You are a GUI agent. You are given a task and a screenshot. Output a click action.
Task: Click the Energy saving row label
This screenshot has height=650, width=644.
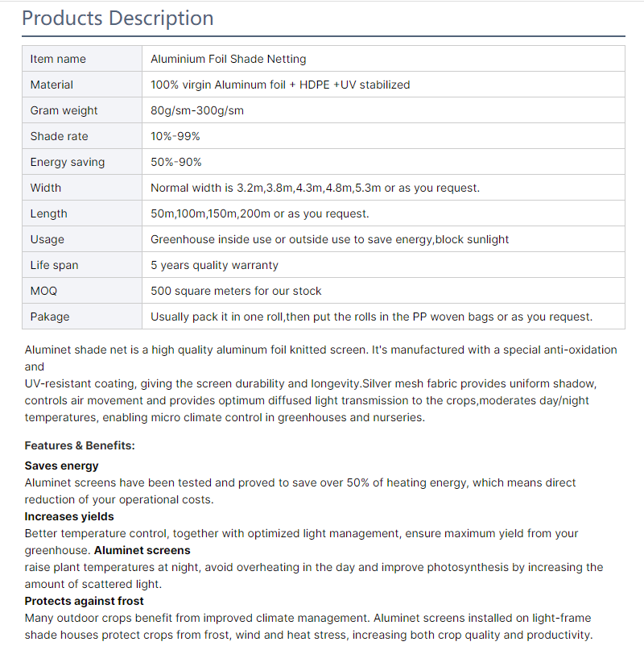pyautogui.click(x=68, y=162)
